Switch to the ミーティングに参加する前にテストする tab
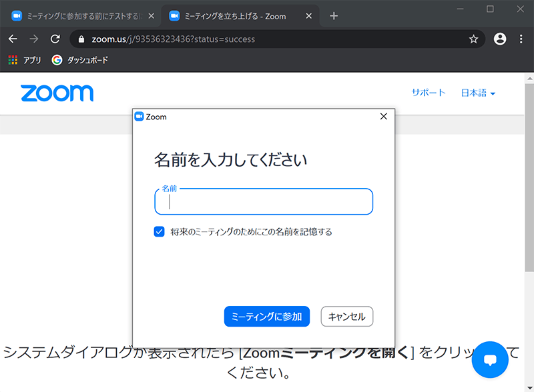This screenshot has width=534, height=392. [x=80, y=16]
